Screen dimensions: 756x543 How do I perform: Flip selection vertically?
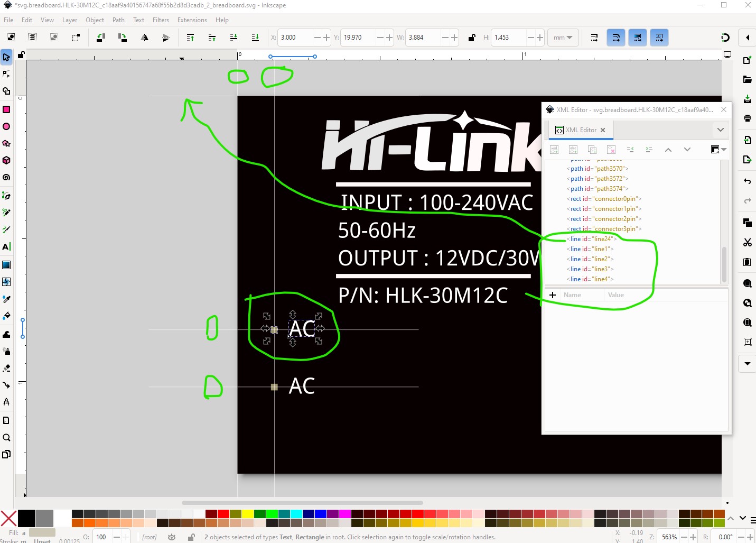[x=166, y=38]
